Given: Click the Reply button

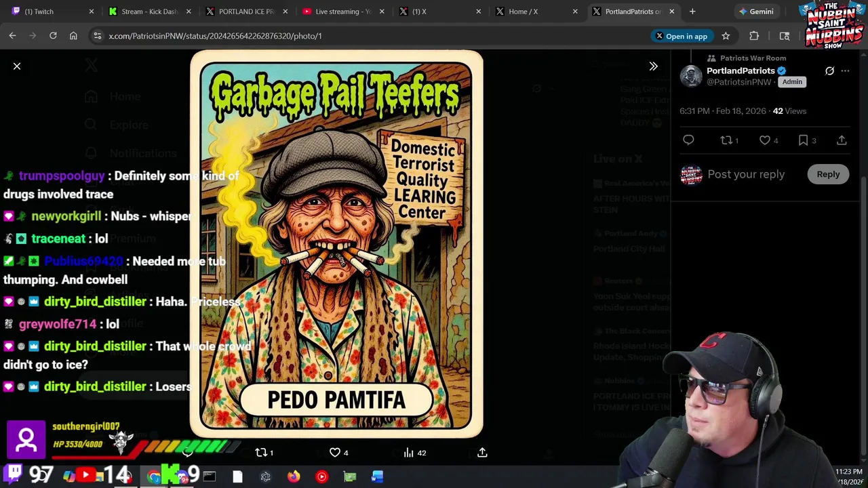Looking at the screenshot, I should tap(828, 174).
